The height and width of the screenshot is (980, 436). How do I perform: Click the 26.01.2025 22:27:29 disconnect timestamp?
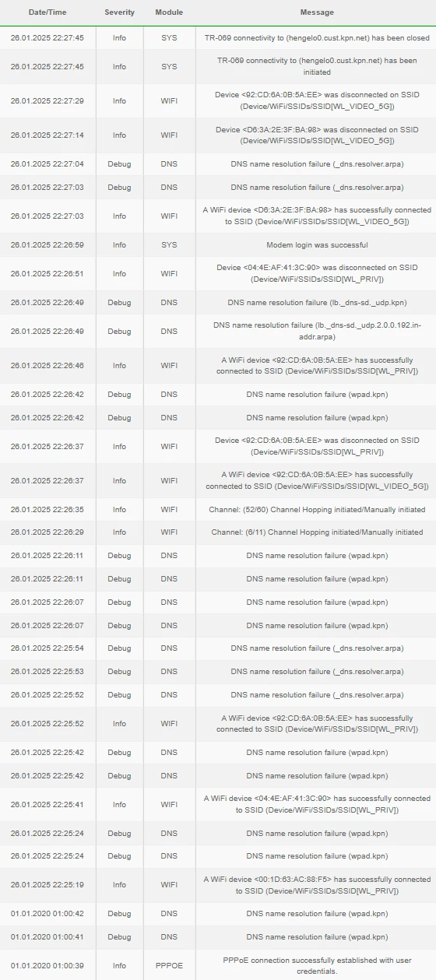(47, 100)
